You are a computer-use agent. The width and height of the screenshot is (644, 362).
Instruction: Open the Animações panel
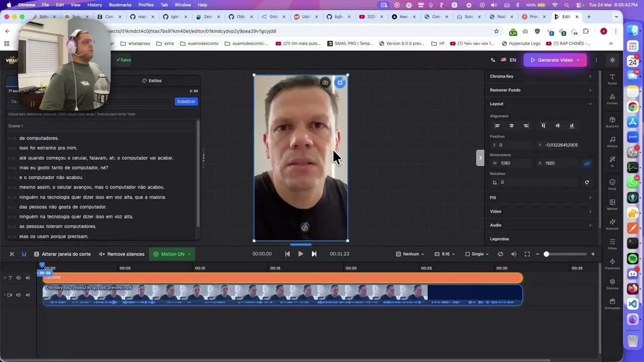pyautogui.click(x=612, y=304)
